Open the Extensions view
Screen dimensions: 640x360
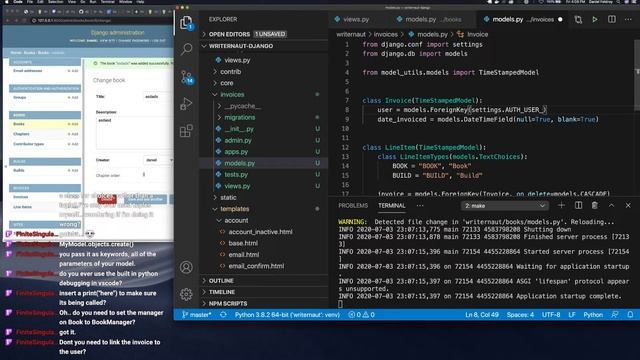click(186, 131)
